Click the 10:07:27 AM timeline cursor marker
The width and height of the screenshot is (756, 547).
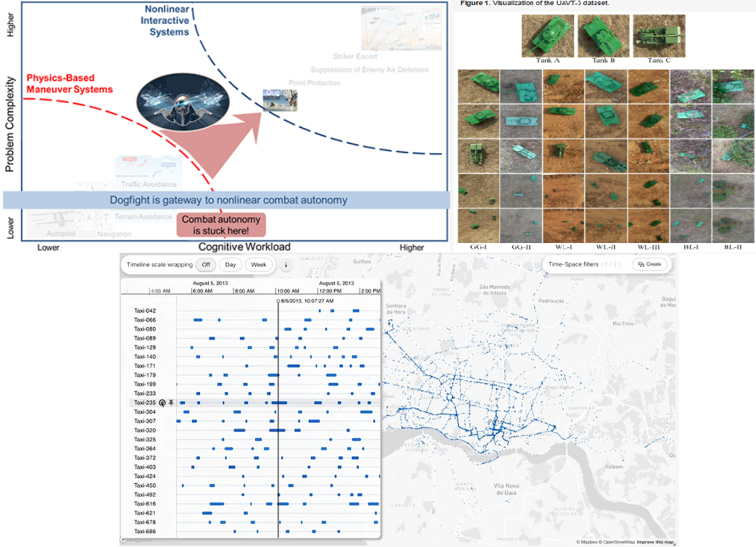(x=278, y=300)
